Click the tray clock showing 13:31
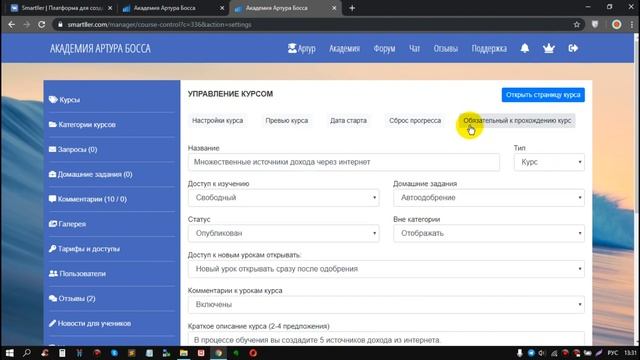This screenshot has height=360, width=640. click(630, 353)
